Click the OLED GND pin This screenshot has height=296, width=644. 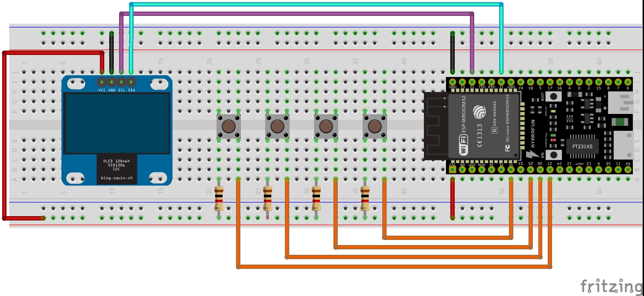[x=111, y=82]
